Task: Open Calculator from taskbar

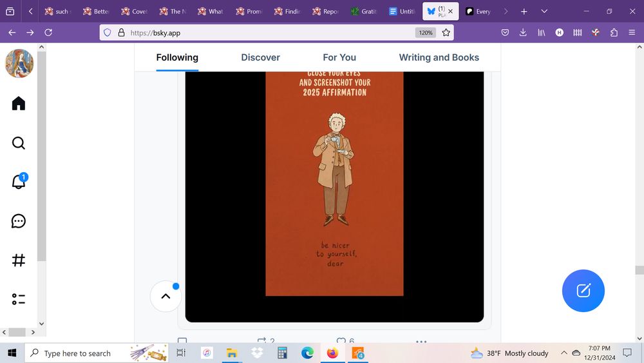Action: click(282, 353)
